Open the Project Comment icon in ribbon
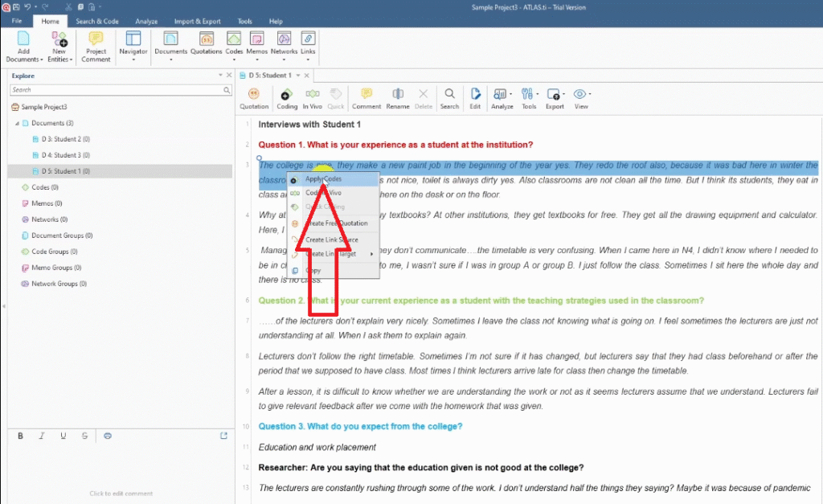Image resolution: width=823 pixels, height=504 pixels. (96, 47)
